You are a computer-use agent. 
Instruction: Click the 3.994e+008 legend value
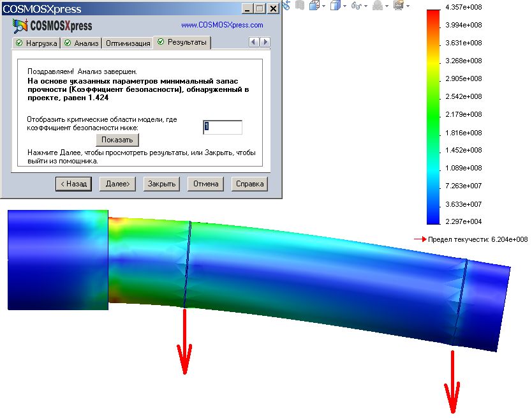pos(464,25)
